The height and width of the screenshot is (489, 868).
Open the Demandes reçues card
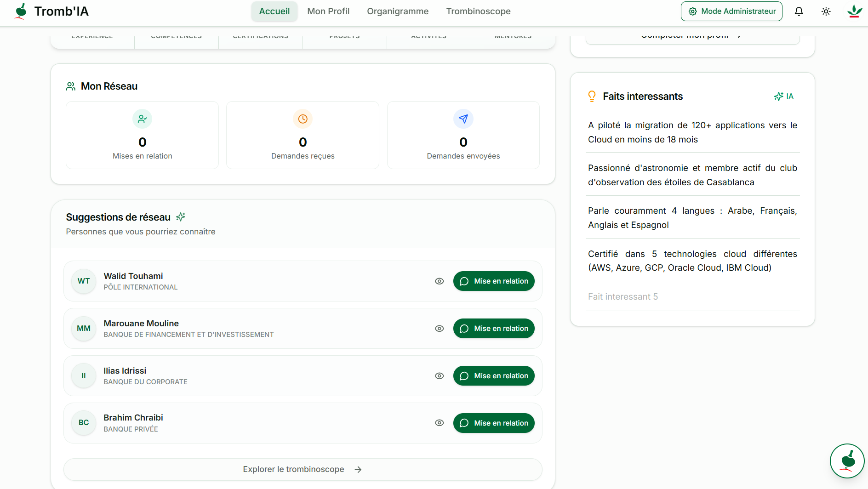[x=303, y=135]
